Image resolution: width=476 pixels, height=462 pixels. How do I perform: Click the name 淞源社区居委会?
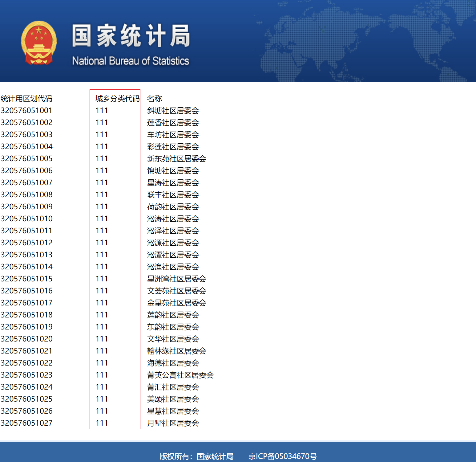pyautogui.click(x=173, y=243)
